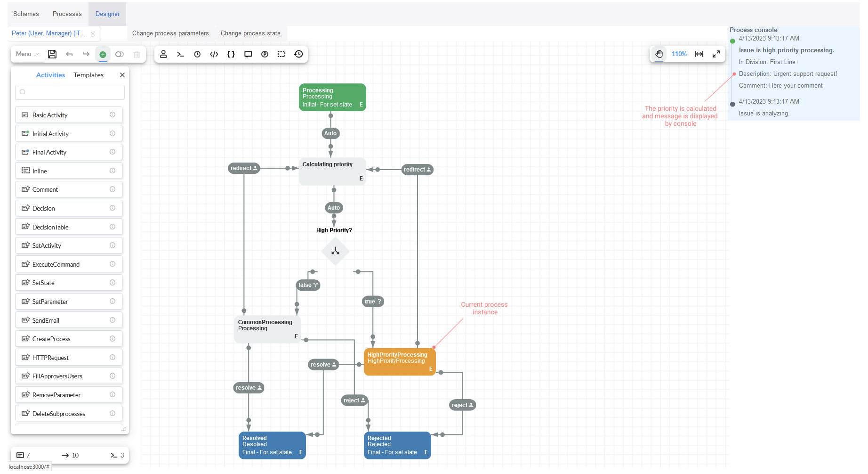Viewport: 868px width, 474px height.
Task: Switch to Templates panel tab
Action: pyautogui.click(x=88, y=75)
